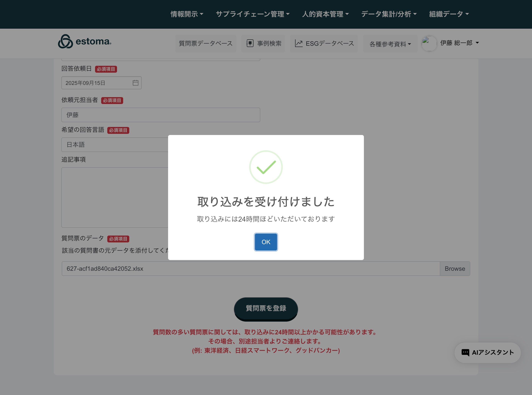Viewport: 532px width, 395px height.
Task: Open the 組織データ menu
Action: pyautogui.click(x=449, y=14)
